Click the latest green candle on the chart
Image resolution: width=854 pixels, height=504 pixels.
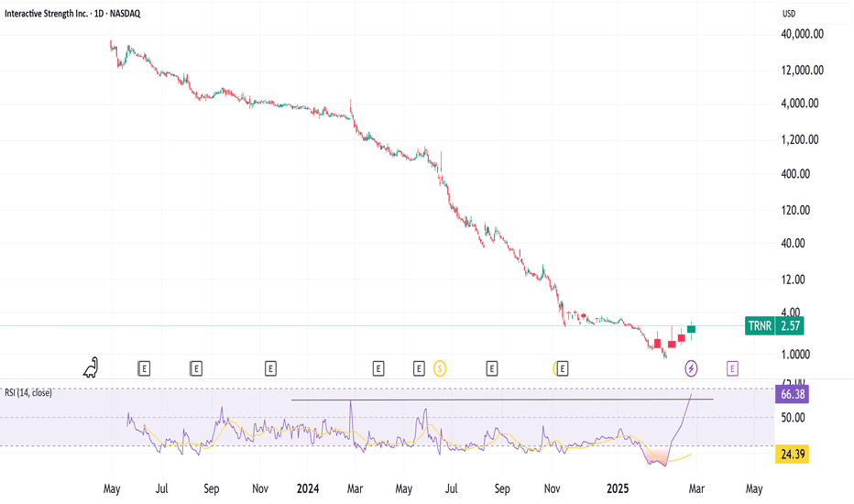click(691, 329)
